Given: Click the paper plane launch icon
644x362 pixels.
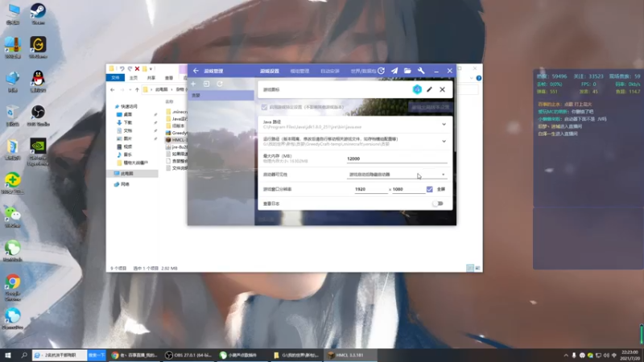Looking at the screenshot, I should [394, 71].
